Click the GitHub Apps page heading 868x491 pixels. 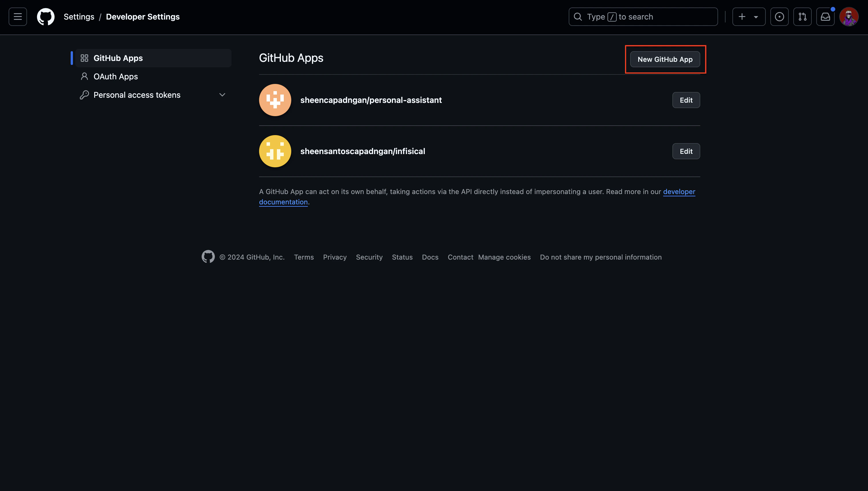coord(291,58)
